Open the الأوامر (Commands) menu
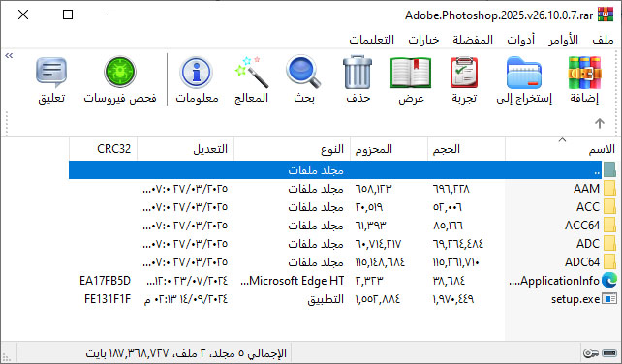 pyautogui.click(x=563, y=40)
